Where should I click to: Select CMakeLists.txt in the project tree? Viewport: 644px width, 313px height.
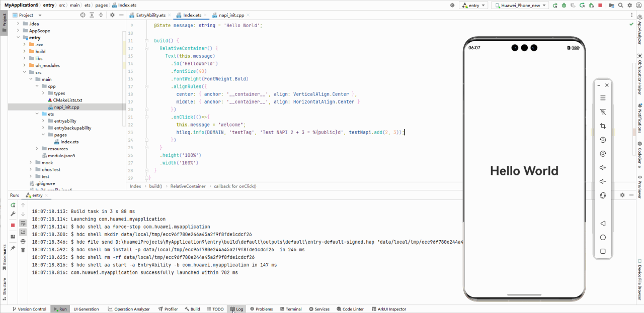(67, 100)
